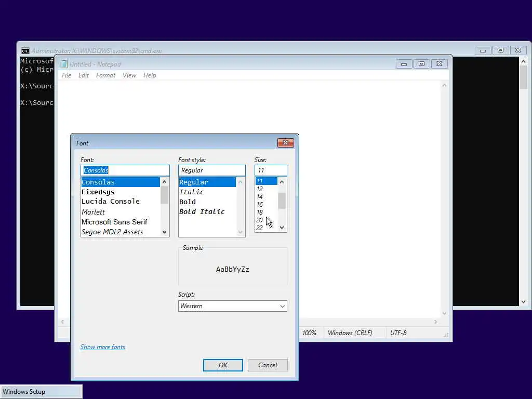Select Bold Italic font style

tap(207, 212)
